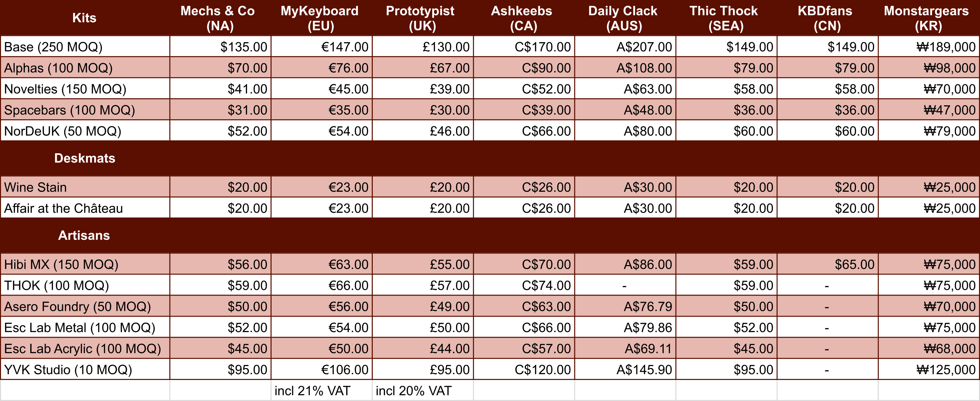Click the THOK (100 MOQ) row label
Image resolution: width=980 pixels, height=401 pixels.
(56, 285)
